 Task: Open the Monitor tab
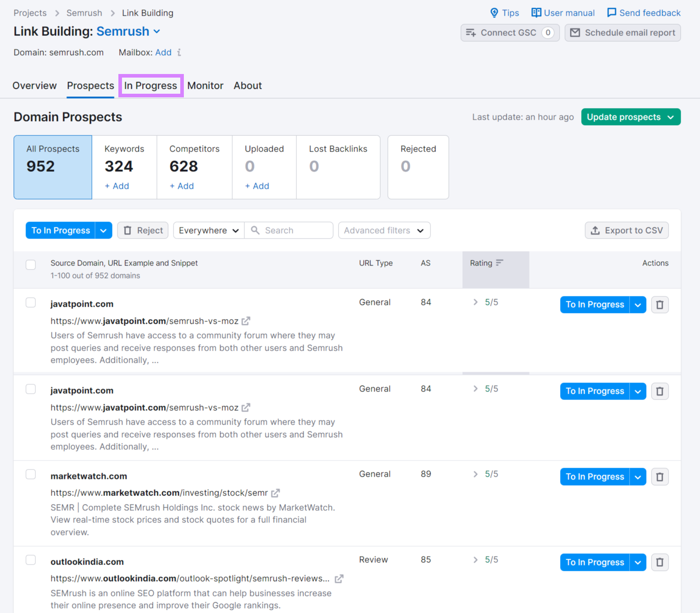(205, 85)
